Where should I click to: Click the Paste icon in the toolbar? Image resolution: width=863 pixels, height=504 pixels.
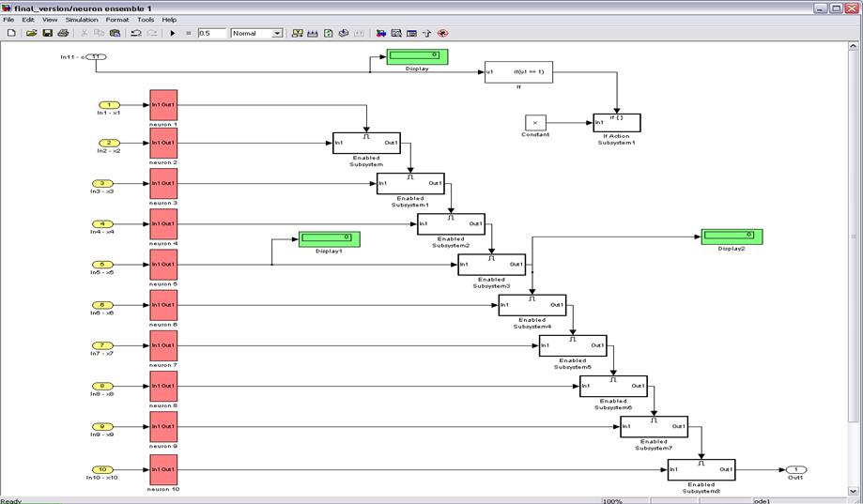click(115, 33)
